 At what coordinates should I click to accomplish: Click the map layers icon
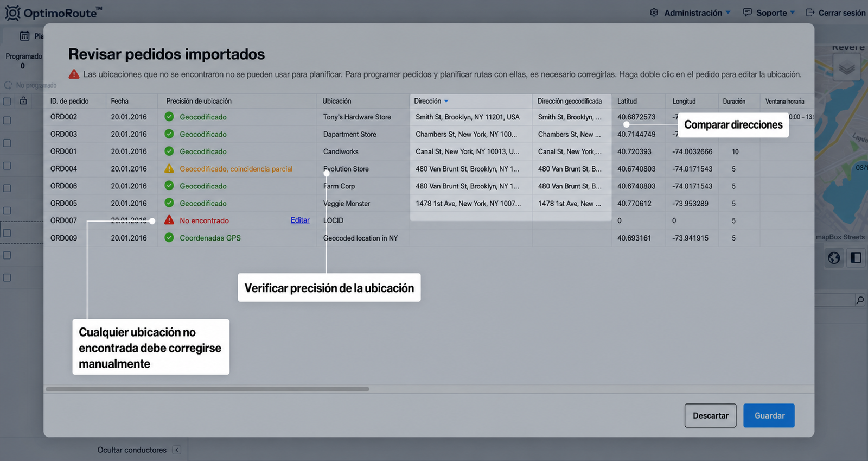click(x=846, y=68)
